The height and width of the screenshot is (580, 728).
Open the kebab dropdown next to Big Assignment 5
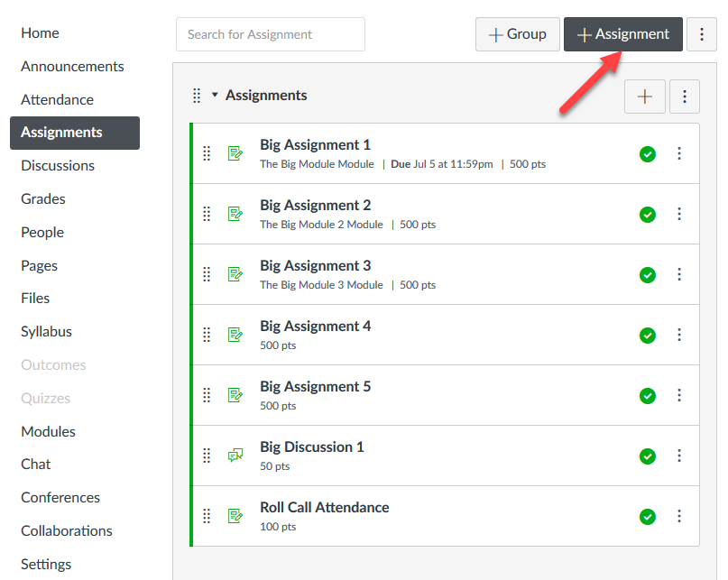tap(679, 395)
